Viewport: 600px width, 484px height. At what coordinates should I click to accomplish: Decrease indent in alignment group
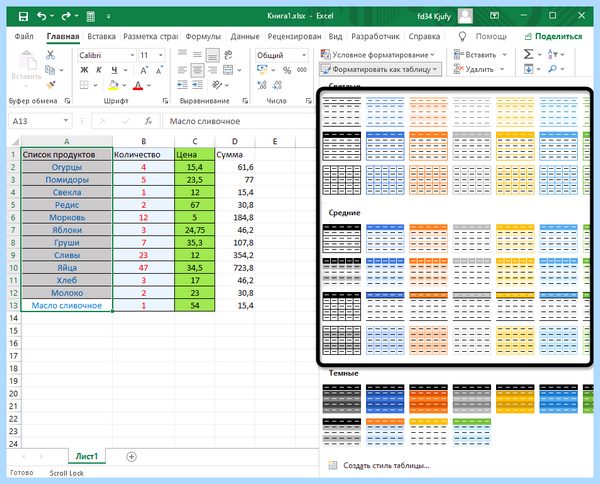click(x=183, y=85)
